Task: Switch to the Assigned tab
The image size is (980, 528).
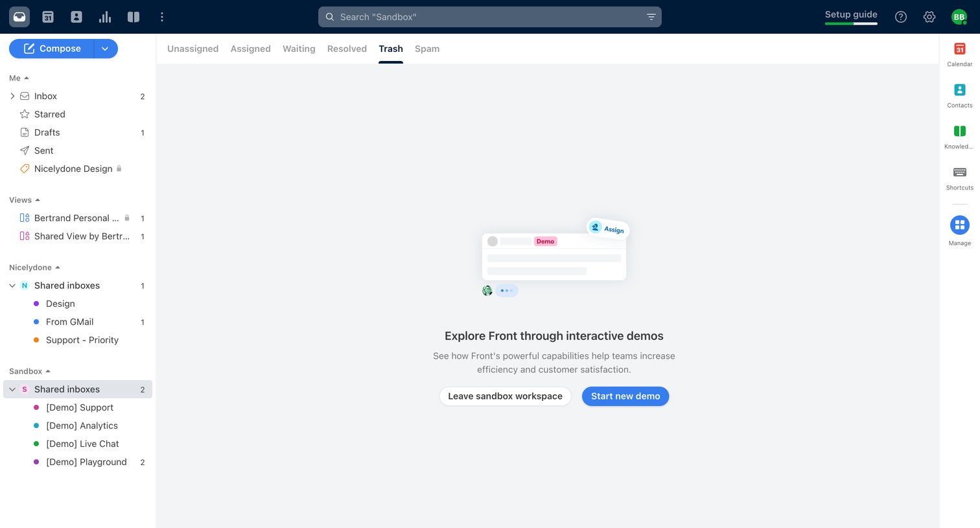Action: click(251, 49)
